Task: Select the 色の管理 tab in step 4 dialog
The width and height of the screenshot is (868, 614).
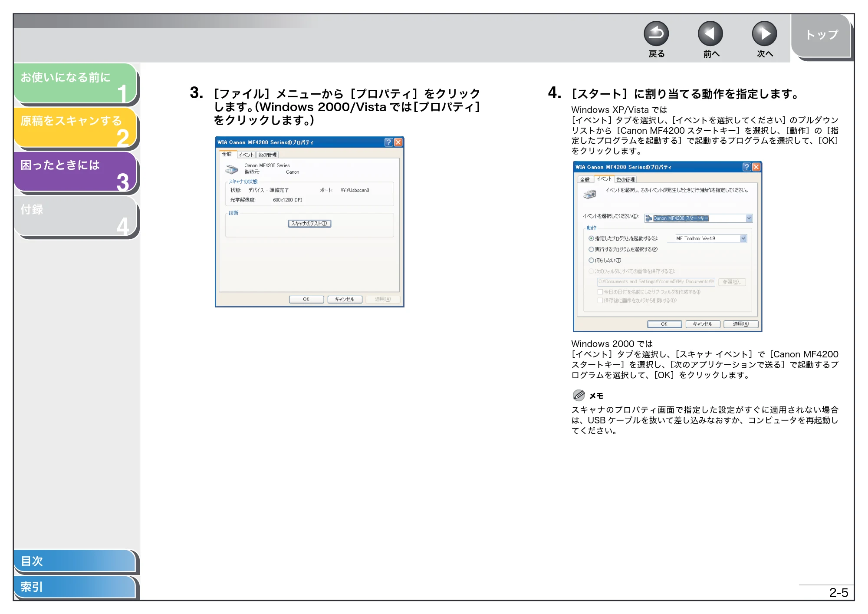Action: coord(625,179)
